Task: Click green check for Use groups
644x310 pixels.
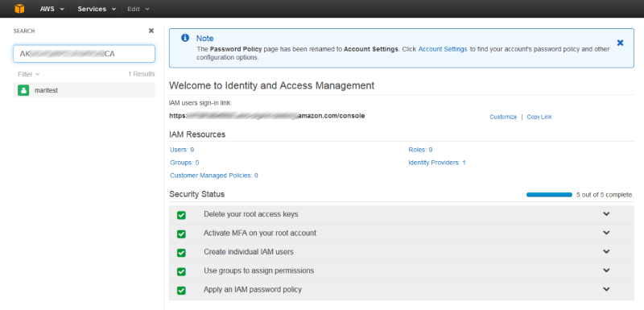Action: click(x=181, y=272)
